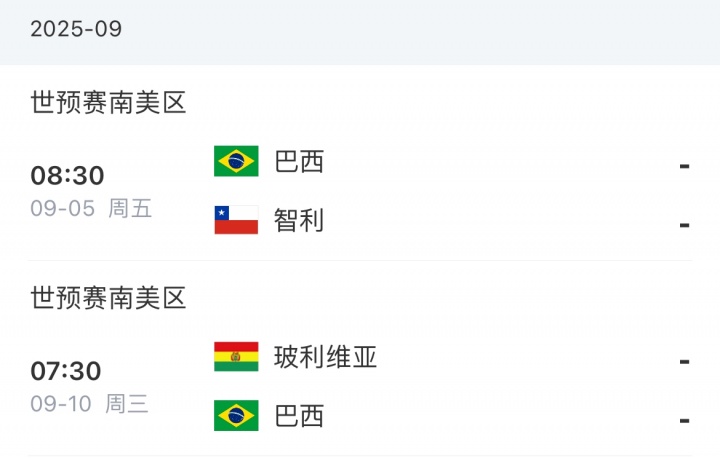
Task: Click the 周三 weekday label
Action: 128,405
